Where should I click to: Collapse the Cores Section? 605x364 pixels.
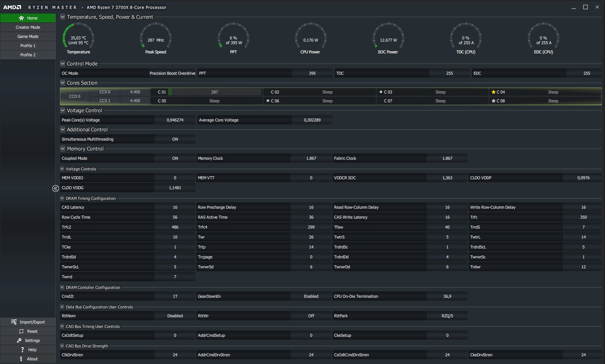point(63,83)
